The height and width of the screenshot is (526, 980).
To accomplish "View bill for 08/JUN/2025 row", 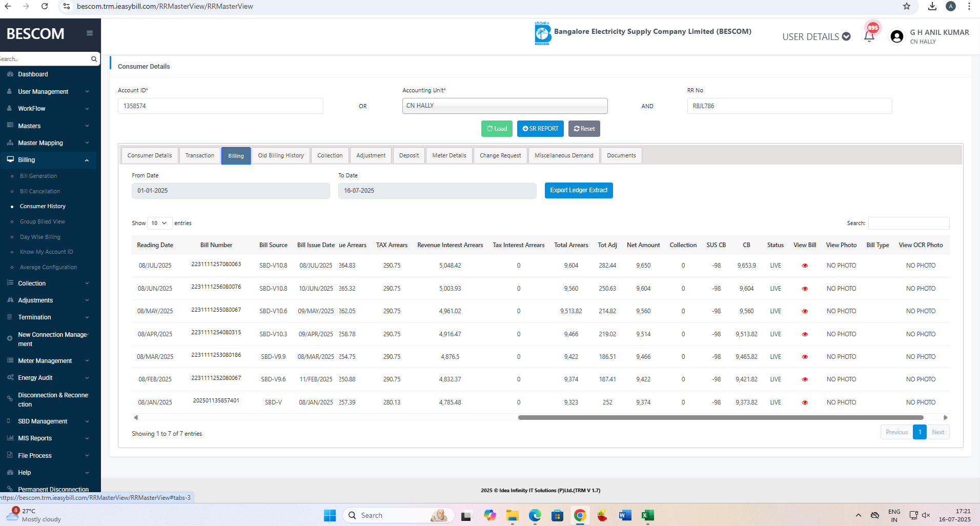I will pyautogui.click(x=805, y=289).
